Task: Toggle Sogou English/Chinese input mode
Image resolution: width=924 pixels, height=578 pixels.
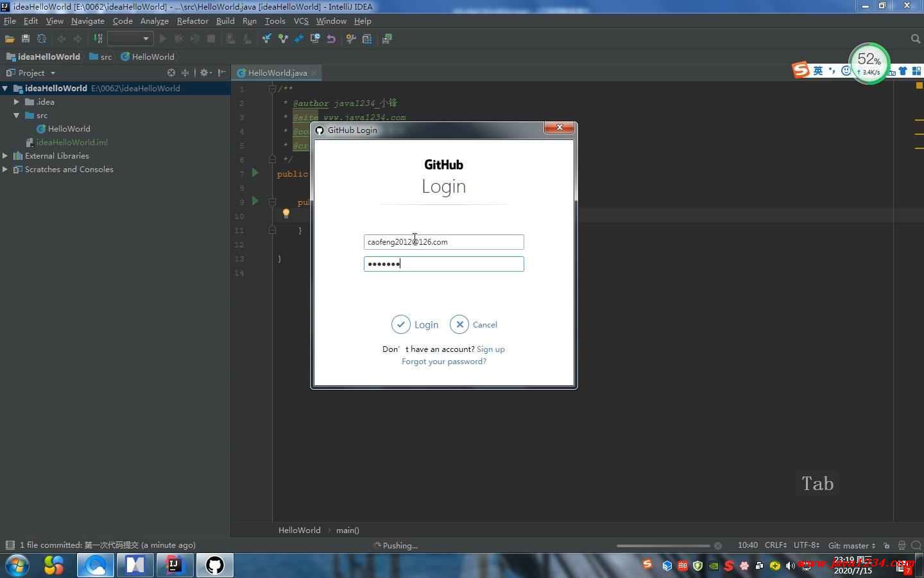Action: pyautogui.click(x=818, y=71)
